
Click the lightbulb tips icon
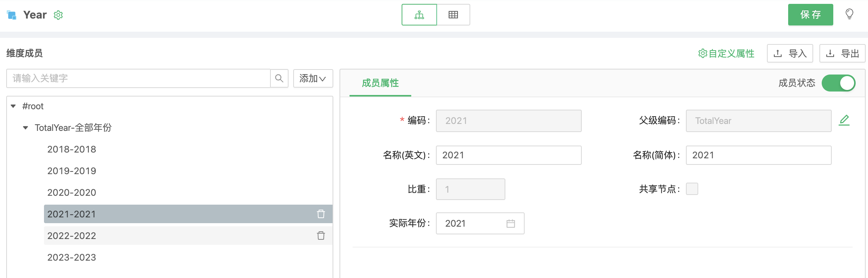pos(849,14)
